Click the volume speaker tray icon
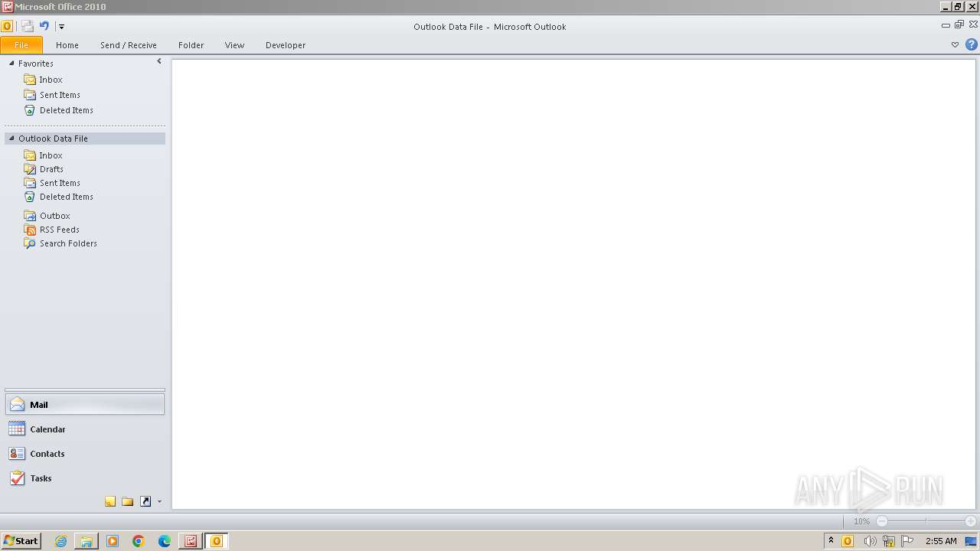Screen dimensions: 980x551 (x=870, y=541)
